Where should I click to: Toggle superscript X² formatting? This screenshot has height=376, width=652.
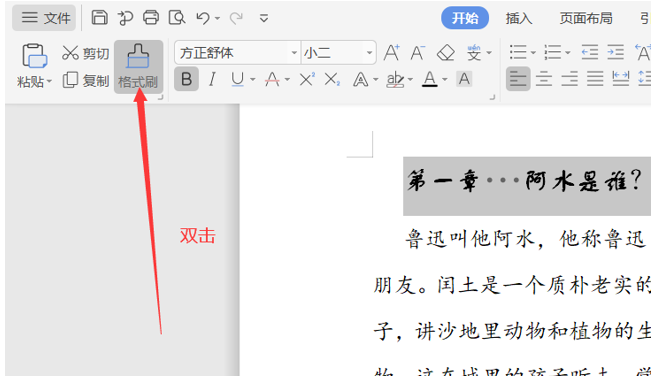click(x=307, y=79)
